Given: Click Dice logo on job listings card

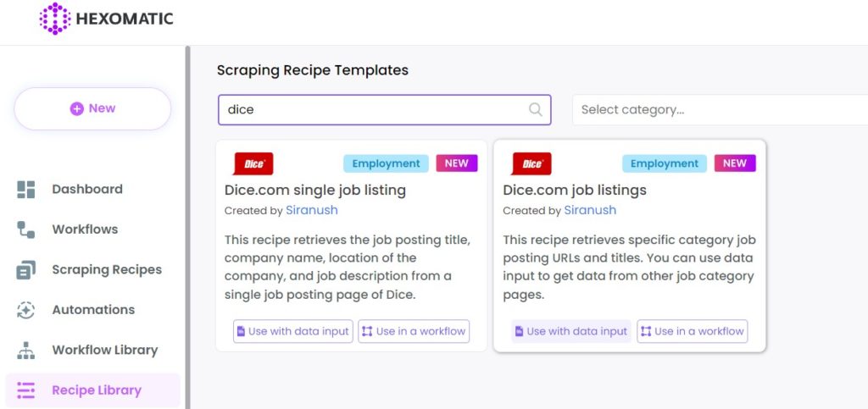Looking at the screenshot, I should click(x=531, y=163).
